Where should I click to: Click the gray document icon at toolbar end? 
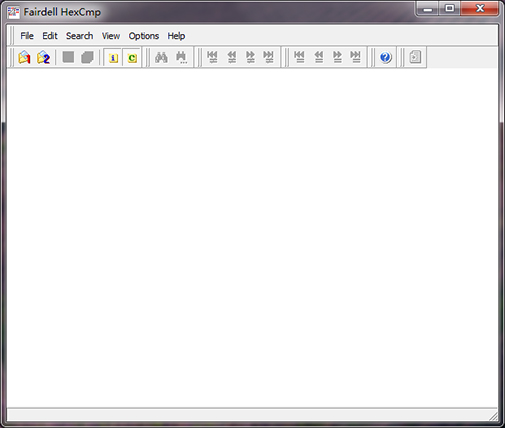point(415,57)
